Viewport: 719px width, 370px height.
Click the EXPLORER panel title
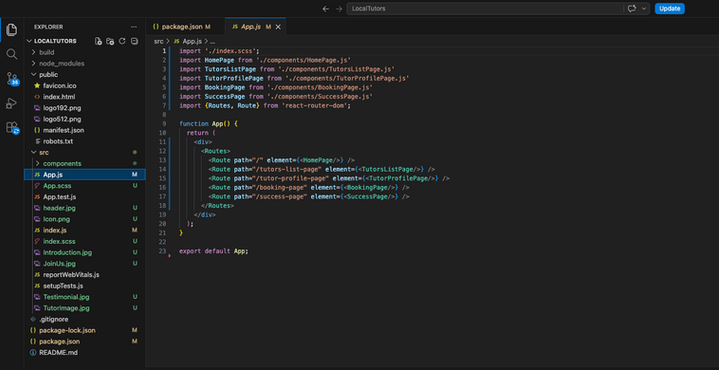(49, 27)
